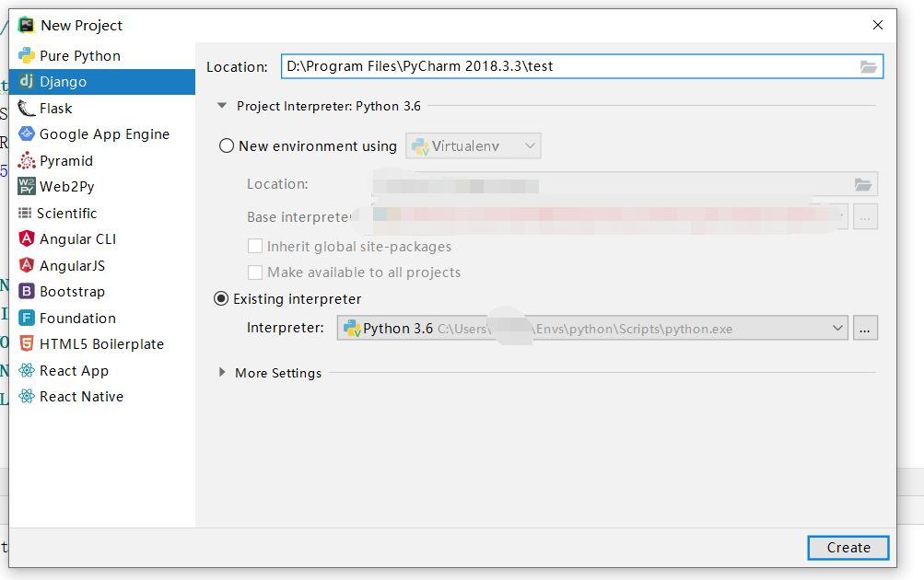Check Make available to all projects
This screenshot has height=580, width=924.
[255, 272]
